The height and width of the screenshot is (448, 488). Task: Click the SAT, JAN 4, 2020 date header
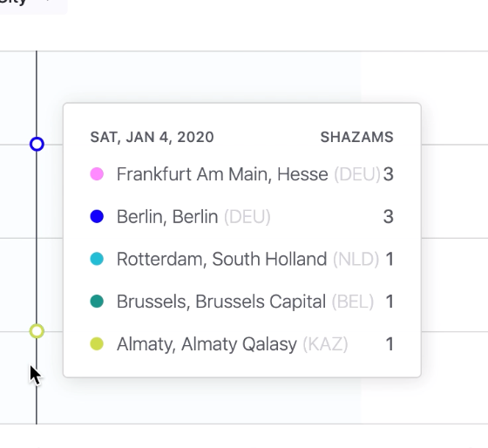(152, 138)
